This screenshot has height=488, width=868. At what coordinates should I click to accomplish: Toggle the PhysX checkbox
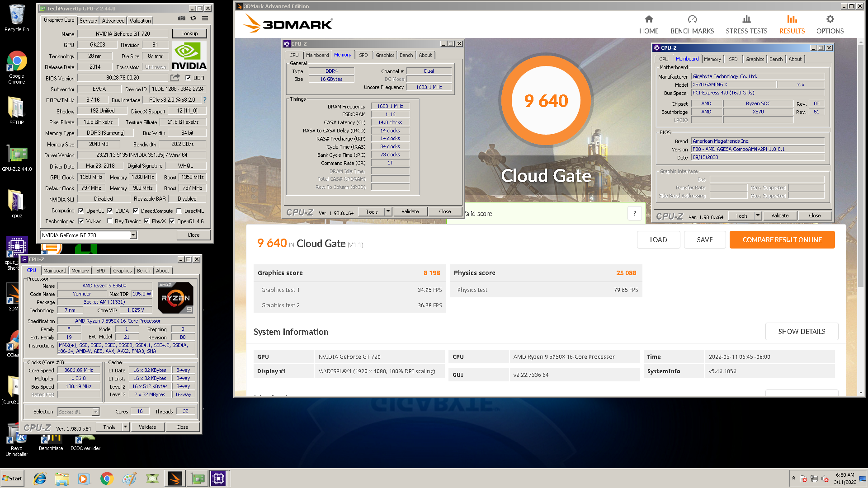click(146, 221)
